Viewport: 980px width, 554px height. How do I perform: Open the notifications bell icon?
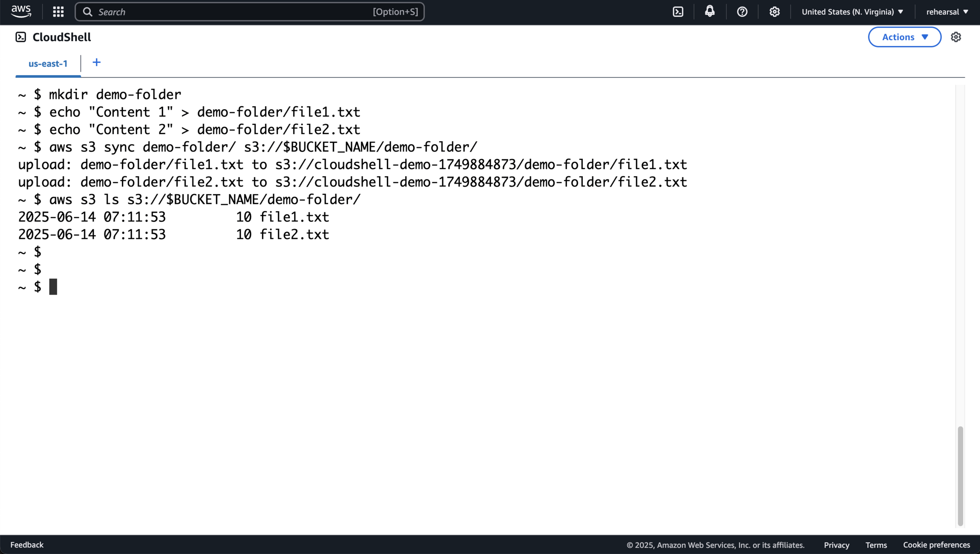point(710,11)
